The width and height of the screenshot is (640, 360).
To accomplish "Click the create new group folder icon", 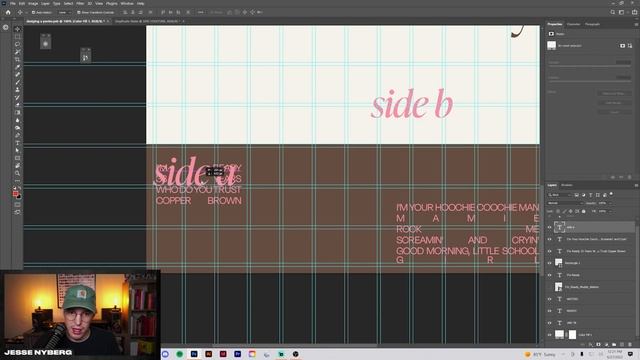I will click(614, 345).
